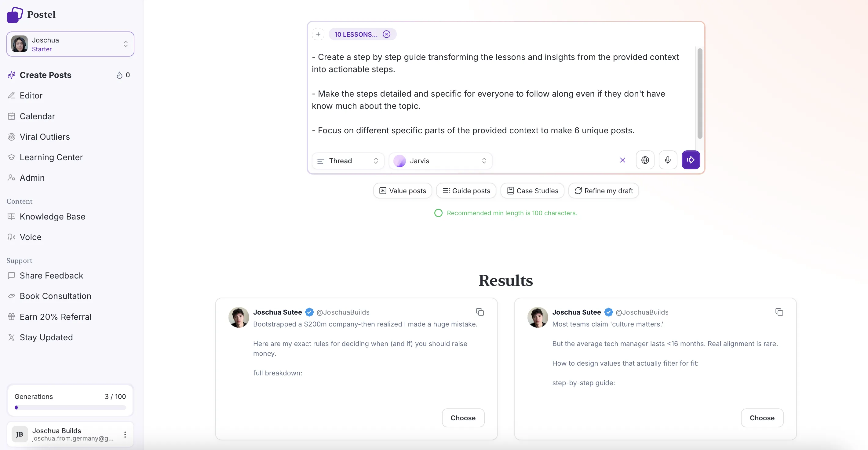The image size is (868, 450).
Task: Choose the first result about raising money
Action: pos(463,418)
